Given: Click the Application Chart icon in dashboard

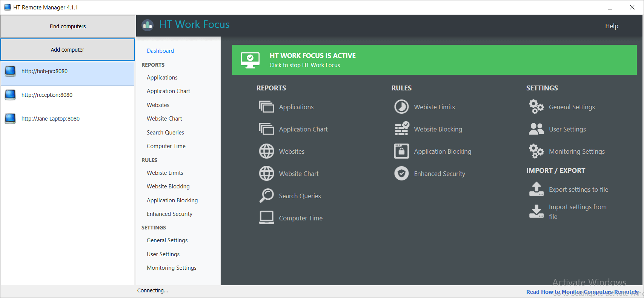Looking at the screenshot, I should pos(266,129).
